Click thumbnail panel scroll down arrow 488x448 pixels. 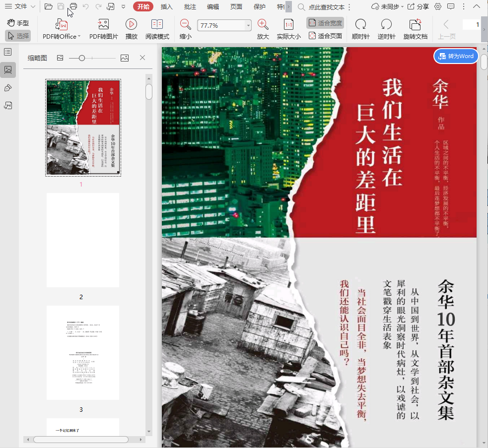click(149, 432)
